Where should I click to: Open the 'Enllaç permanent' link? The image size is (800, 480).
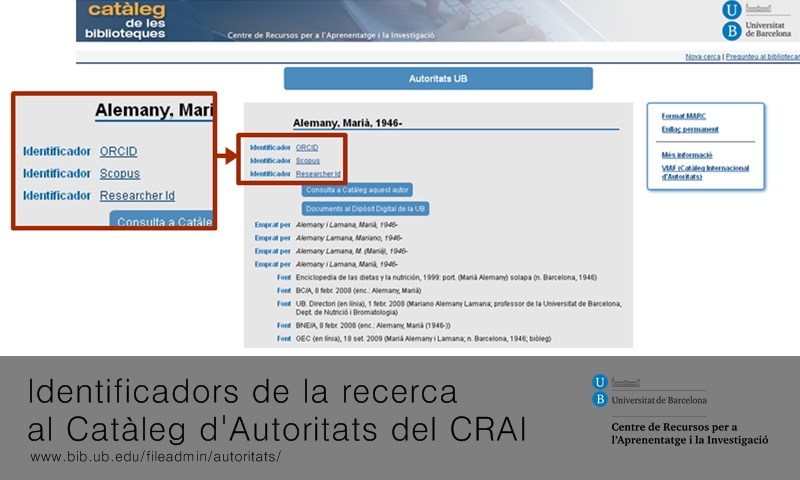pyautogui.click(x=690, y=130)
